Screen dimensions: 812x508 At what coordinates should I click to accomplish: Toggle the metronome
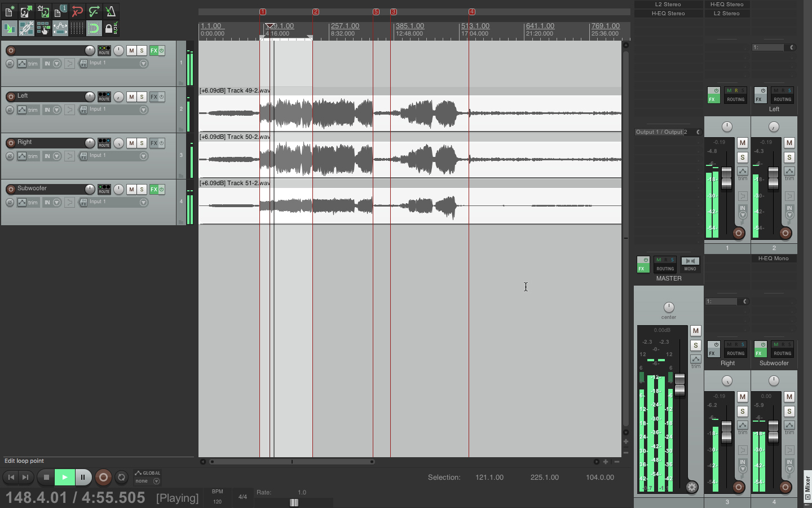tap(111, 11)
